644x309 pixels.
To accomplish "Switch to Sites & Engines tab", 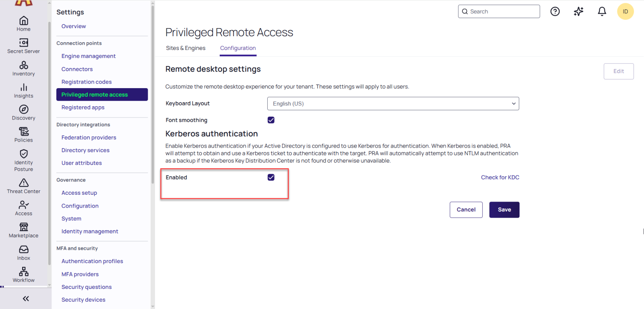I will [186, 48].
